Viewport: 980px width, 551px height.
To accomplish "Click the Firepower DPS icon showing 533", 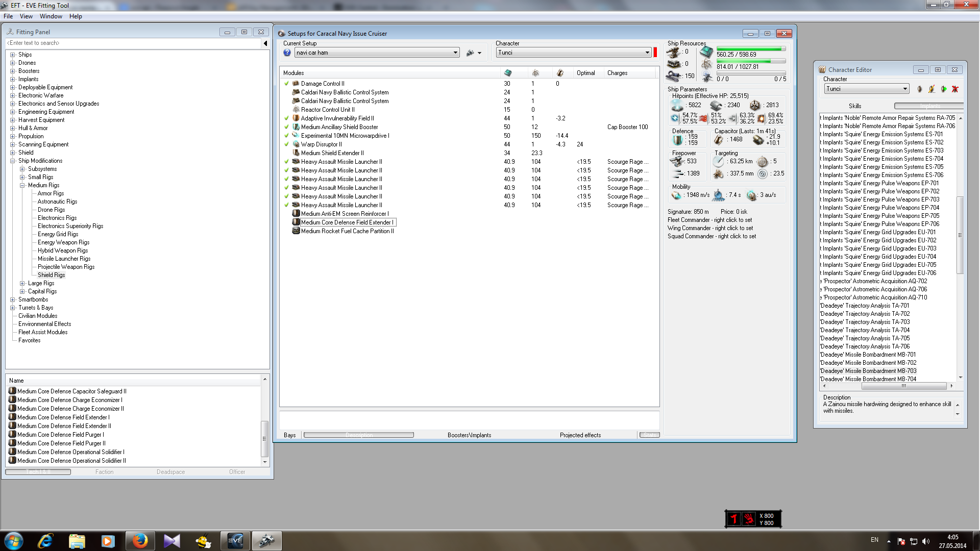I will (677, 162).
